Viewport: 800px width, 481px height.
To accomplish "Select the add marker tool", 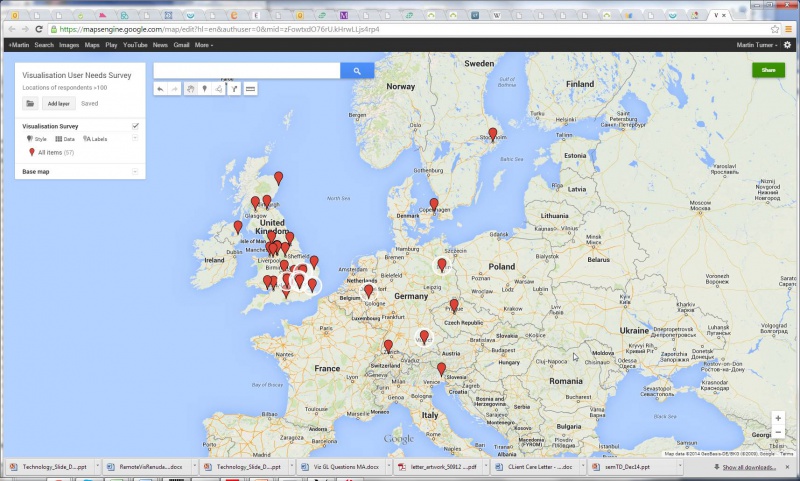I will tap(205, 89).
